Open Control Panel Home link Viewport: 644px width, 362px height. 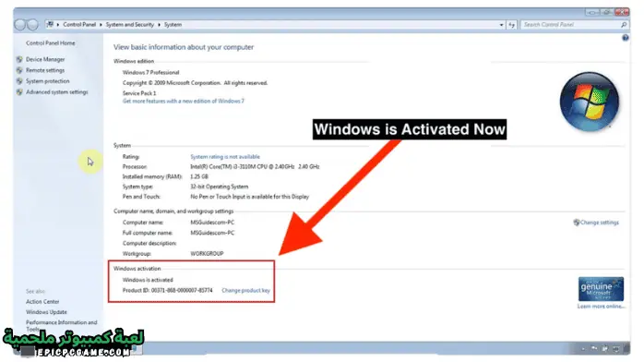click(x=51, y=43)
